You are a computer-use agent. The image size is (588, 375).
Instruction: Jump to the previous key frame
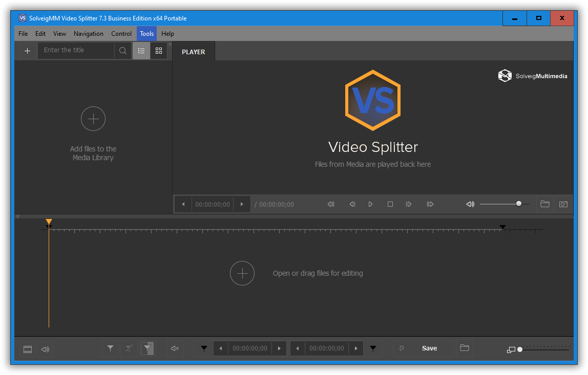(x=331, y=204)
